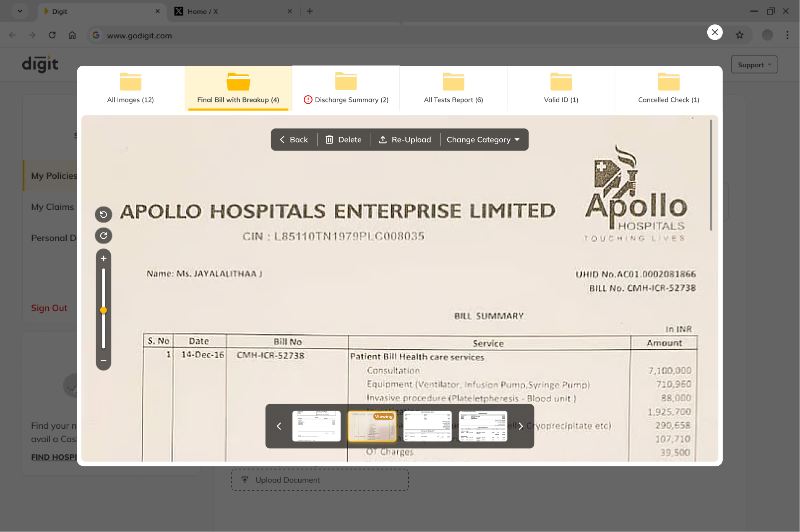Zoom out with minus icon
This screenshot has height=532, width=800.
[x=104, y=360]
